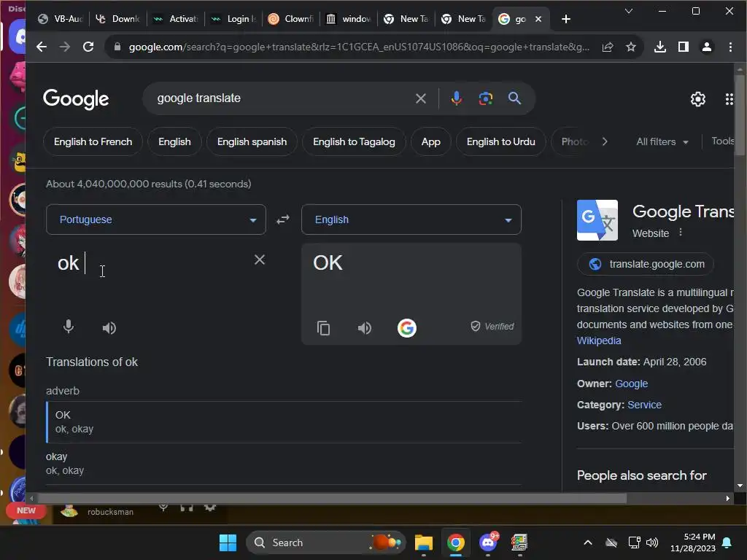Open Google quick settings gear

(x=698, y=99)
